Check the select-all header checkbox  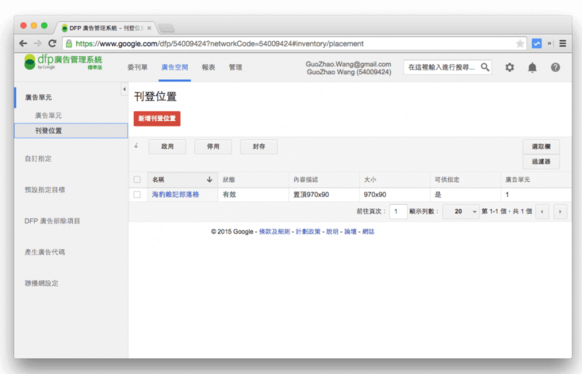137,180
